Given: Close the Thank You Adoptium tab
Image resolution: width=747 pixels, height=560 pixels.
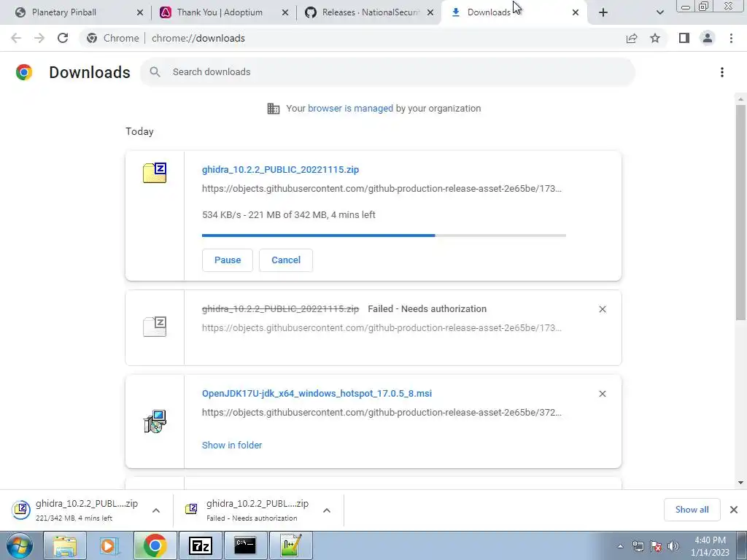Looking at the screenshot, I should click(285, 13).
